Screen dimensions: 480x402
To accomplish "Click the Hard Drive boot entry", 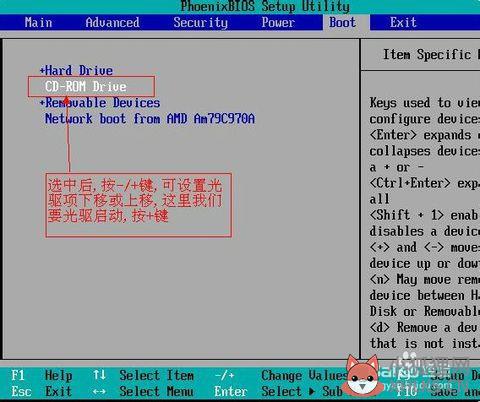I will pyautogui.click(x=79, y=70).
